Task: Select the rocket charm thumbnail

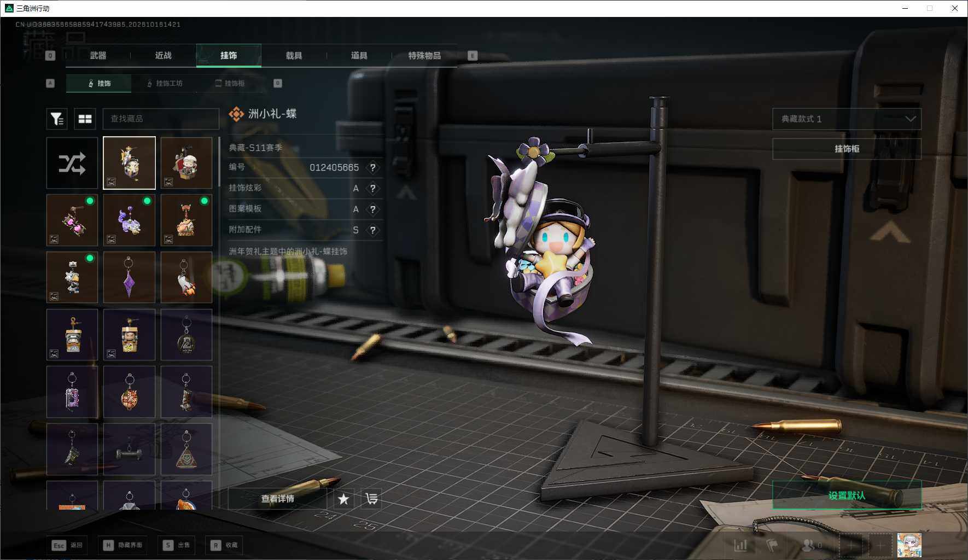Action: click(186, 277)
